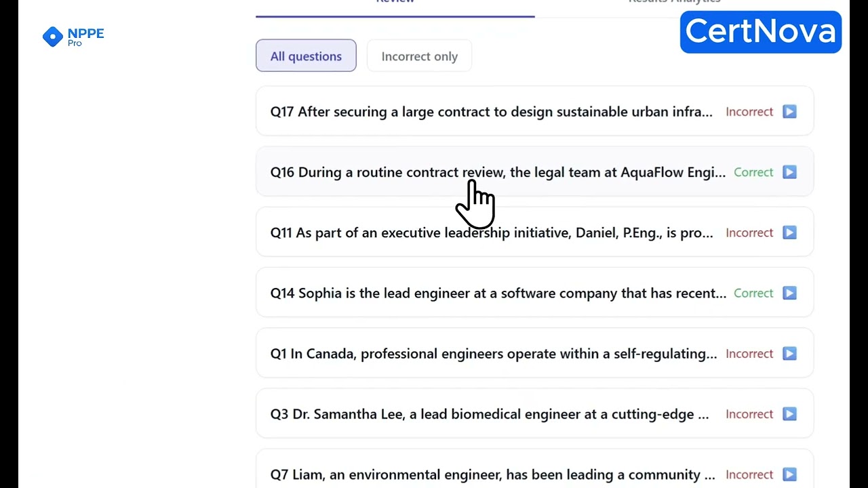The height and width of the screenshot is (488, 868).
Task: Open Q17 via its blue play icon
Action: [x=789, y=112]
